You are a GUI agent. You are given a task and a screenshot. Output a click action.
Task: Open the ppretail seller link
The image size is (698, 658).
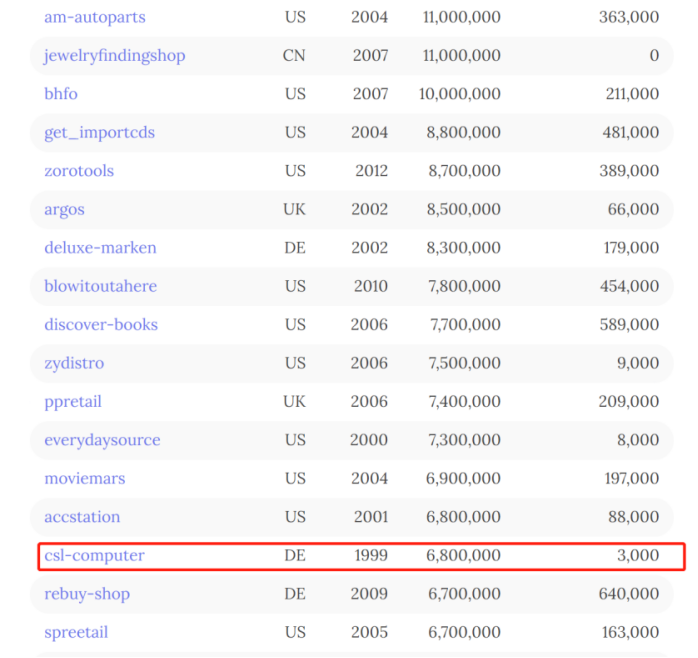[x=73, y=401]
